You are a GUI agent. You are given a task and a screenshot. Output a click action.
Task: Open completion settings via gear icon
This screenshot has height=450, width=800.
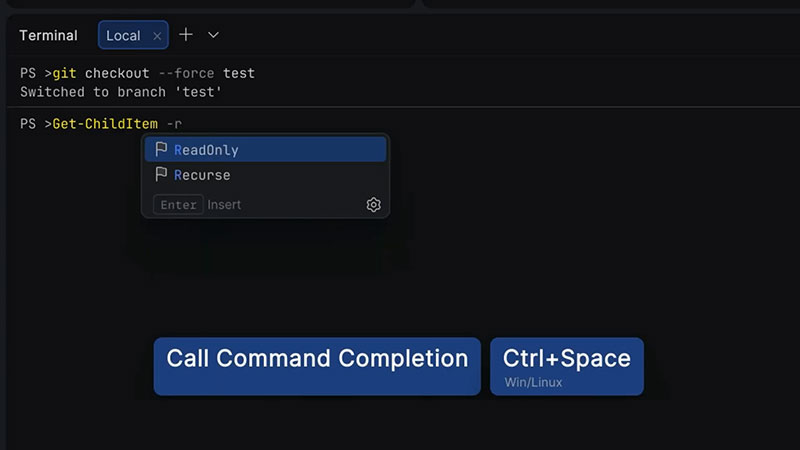click(x=373, y=205)
